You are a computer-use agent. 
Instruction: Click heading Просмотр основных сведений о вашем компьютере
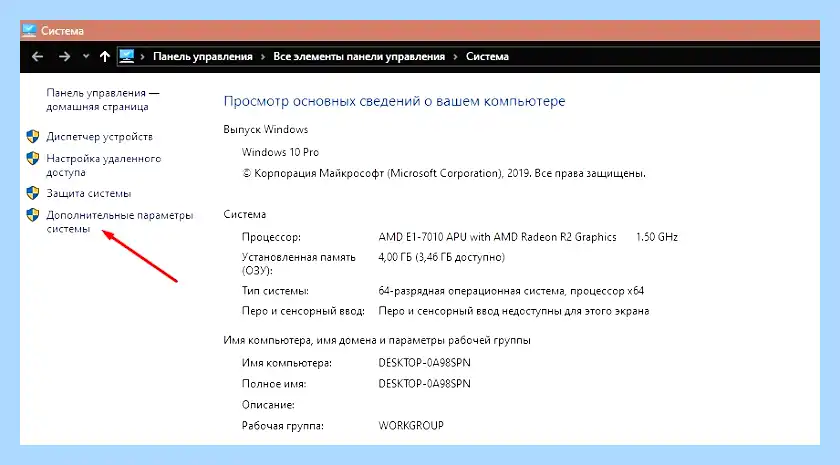[394, 101]
